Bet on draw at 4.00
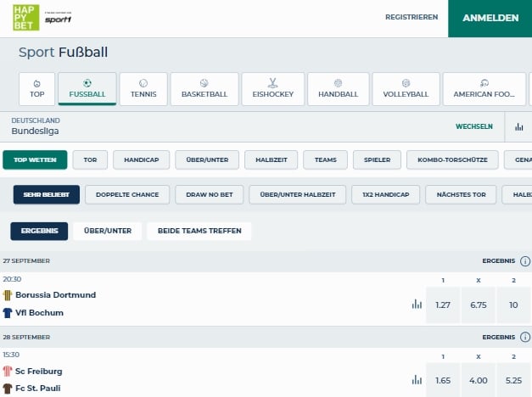Viewport: 532px width, 397px height. point(479,380)
